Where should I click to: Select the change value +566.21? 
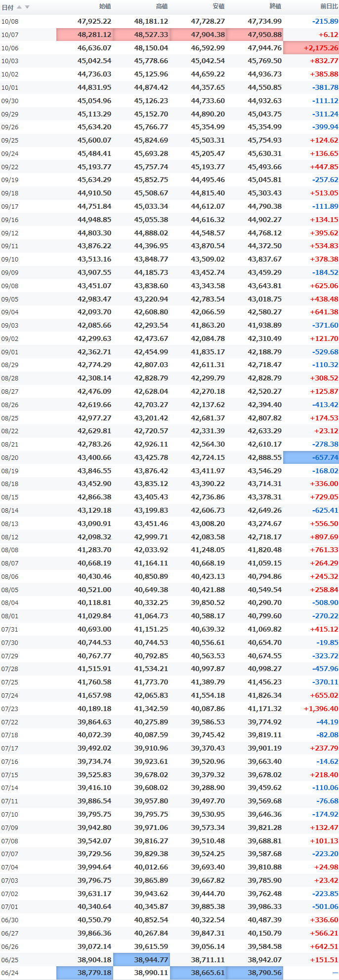tap(324, 933)
